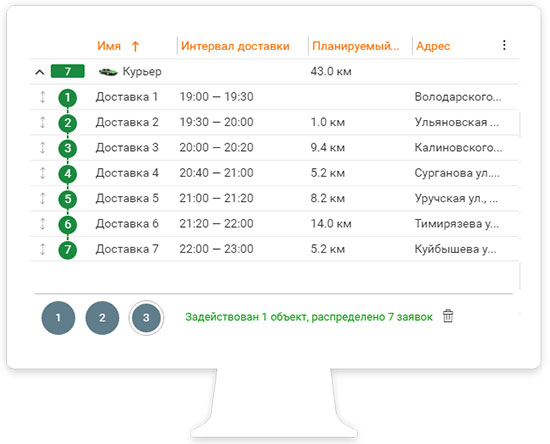Viewport: 550px width, 444px height.
Task: Click the Планируемый column header
Action: click(x=356, y=46)
